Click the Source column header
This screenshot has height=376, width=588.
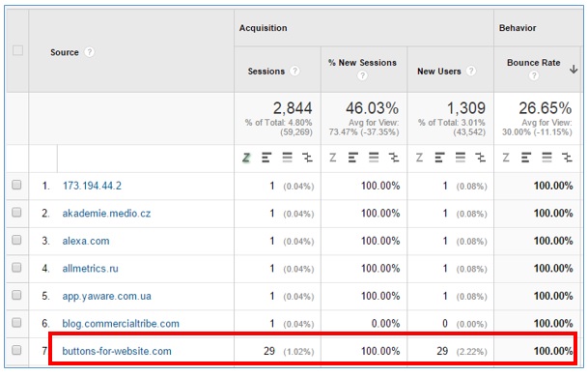[65, 52]
